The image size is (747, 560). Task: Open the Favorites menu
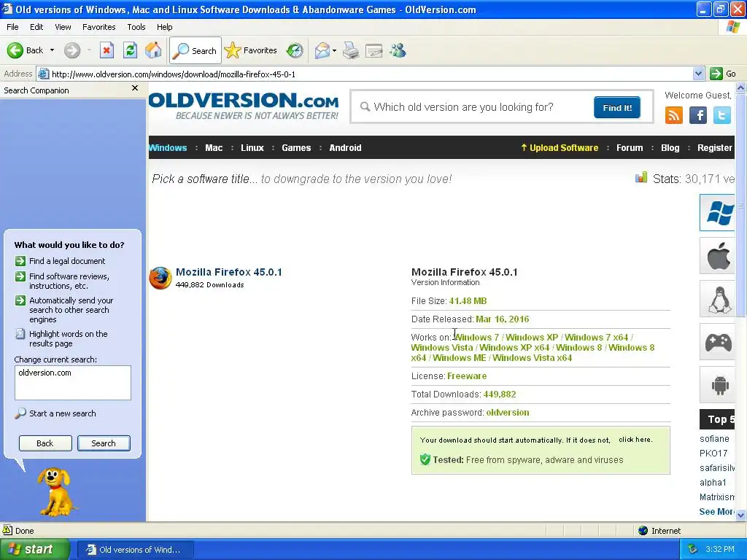98,27
